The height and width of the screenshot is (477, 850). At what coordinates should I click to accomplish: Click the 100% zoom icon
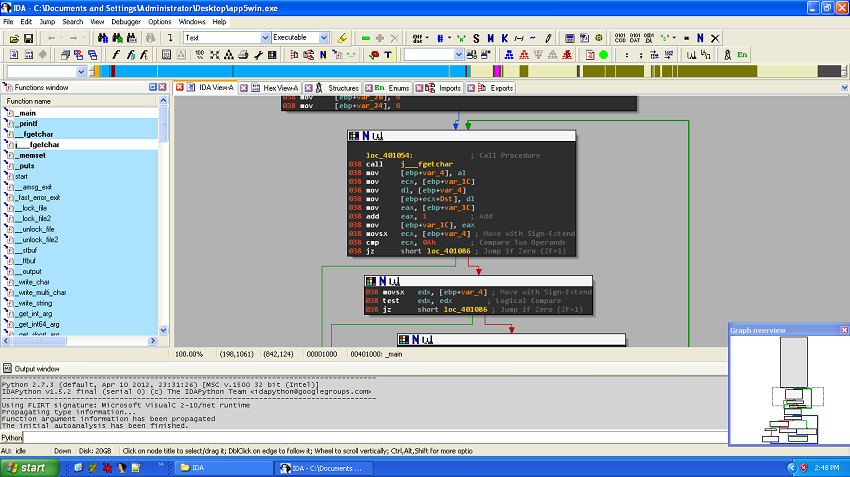(x=200, y=55)
